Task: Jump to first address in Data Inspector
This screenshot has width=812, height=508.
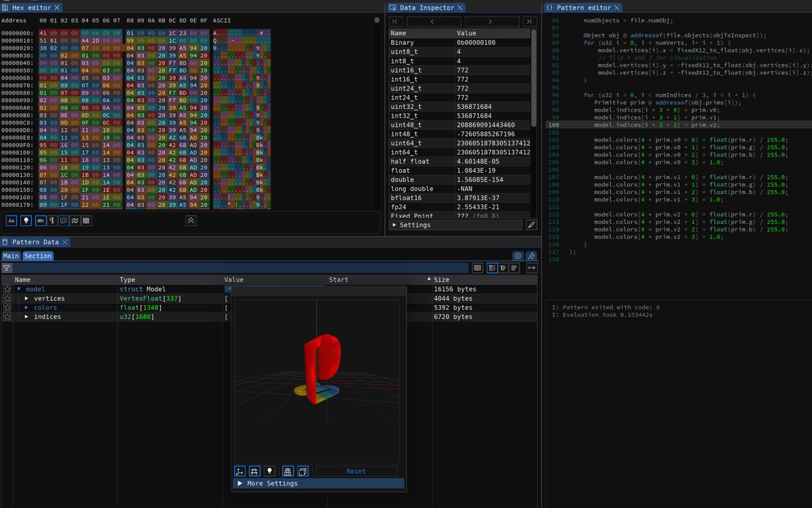Action: (396, 22)
